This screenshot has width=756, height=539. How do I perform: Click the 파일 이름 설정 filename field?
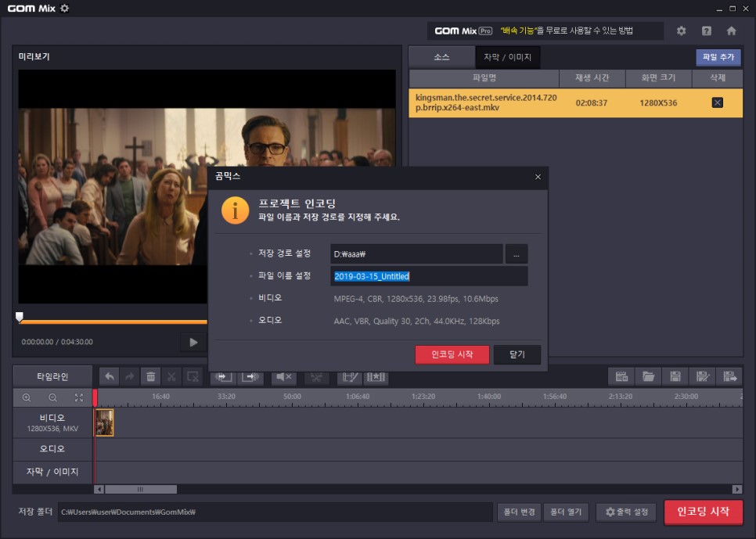(x=429, y=276)
